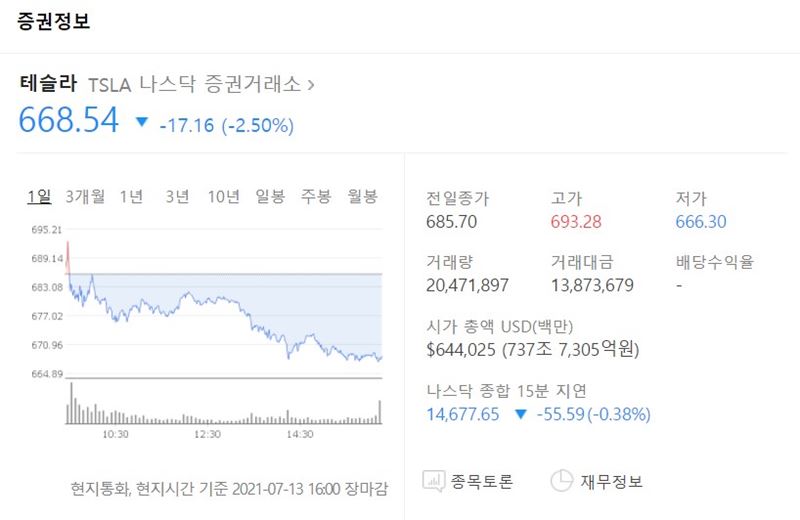The height and width of the screenshot is (520, 800).
Task: Select the 1일 chart tab
Action: 40,196
